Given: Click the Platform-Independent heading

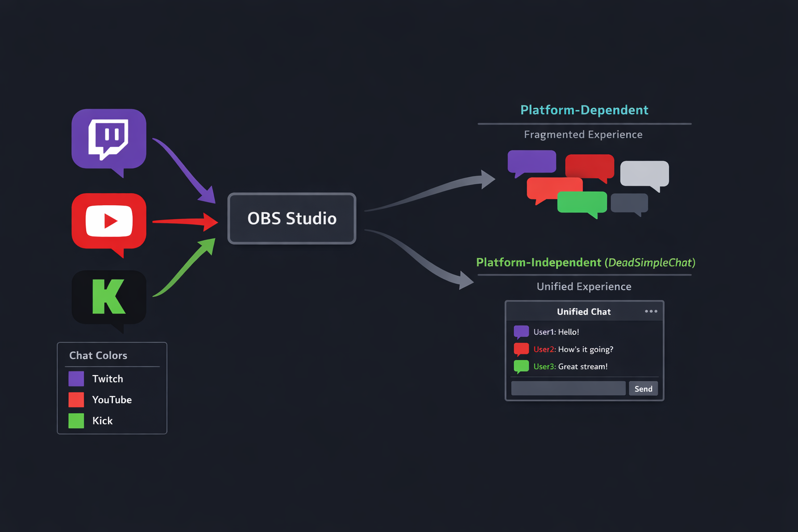Looking at the screenshot, I should coord(538,262).
